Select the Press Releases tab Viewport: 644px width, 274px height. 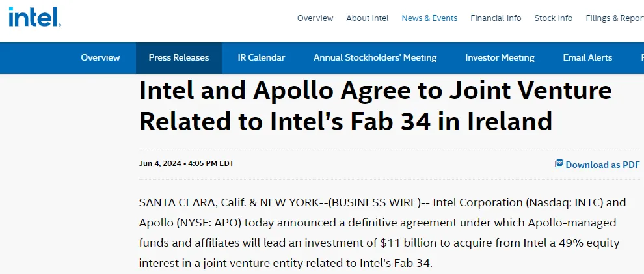[x=179, y=58]
